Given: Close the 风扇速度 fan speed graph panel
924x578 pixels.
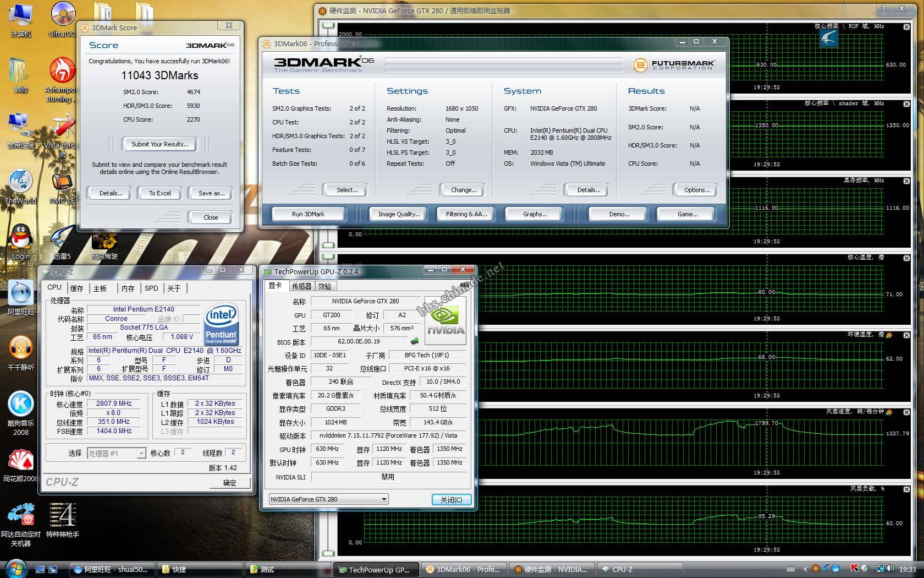Looking at the screenshot, I should (906, 412).
